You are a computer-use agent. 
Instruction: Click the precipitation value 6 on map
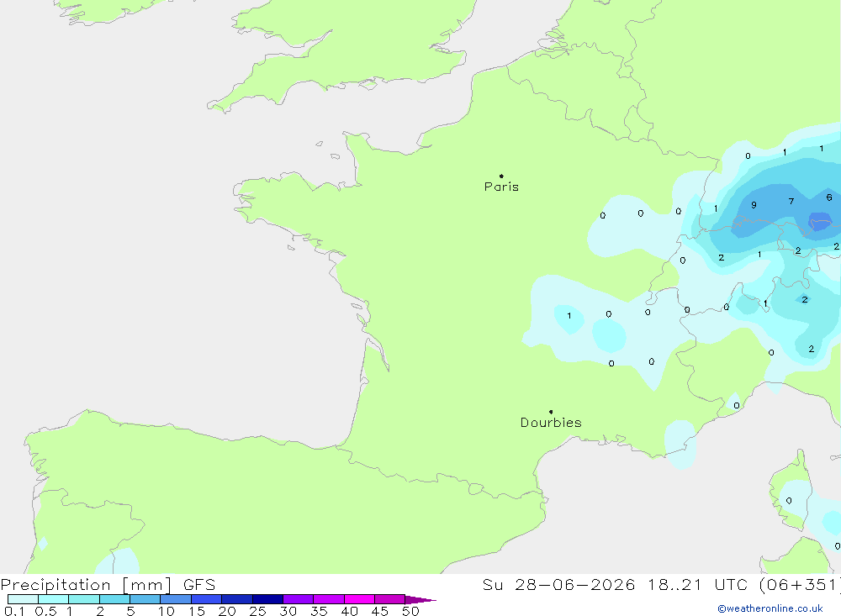tap(829, 197)
